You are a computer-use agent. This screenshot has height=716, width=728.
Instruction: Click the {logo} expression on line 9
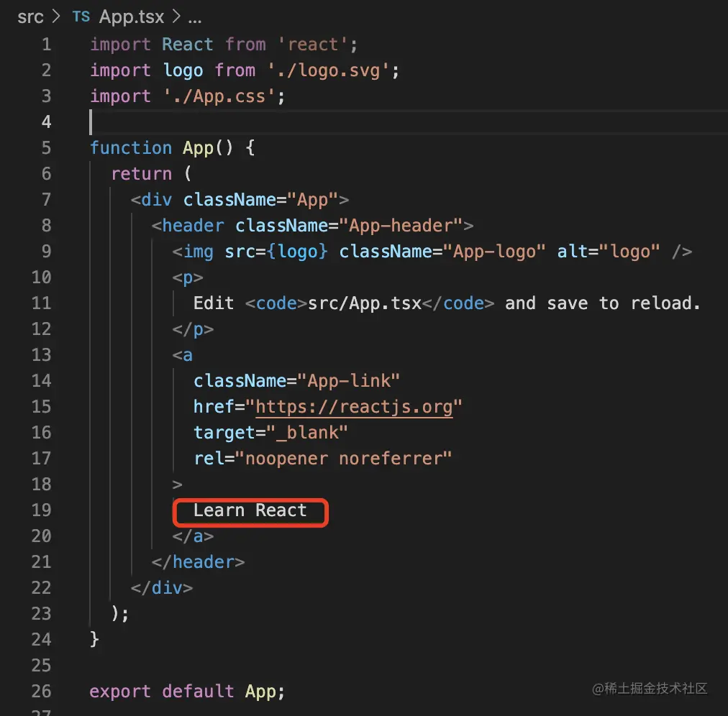297,252
